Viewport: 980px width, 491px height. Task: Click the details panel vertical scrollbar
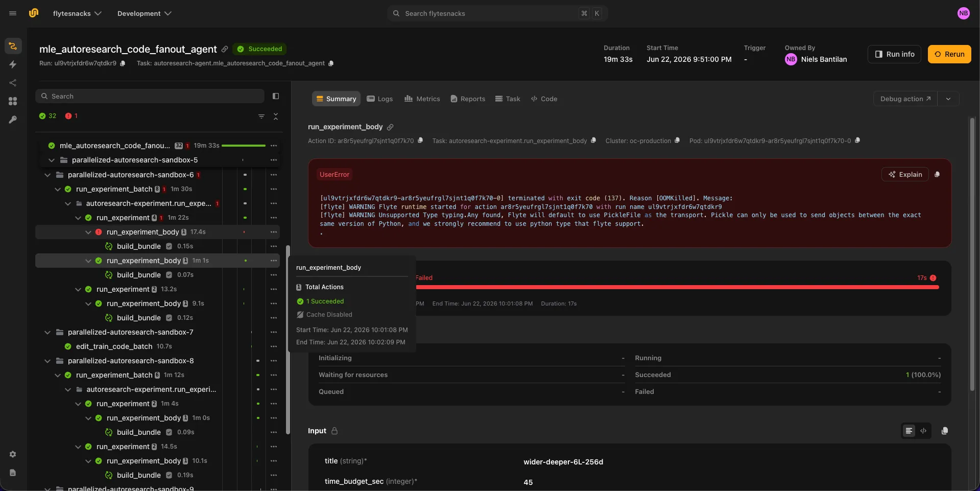click(x=972, y=255)
